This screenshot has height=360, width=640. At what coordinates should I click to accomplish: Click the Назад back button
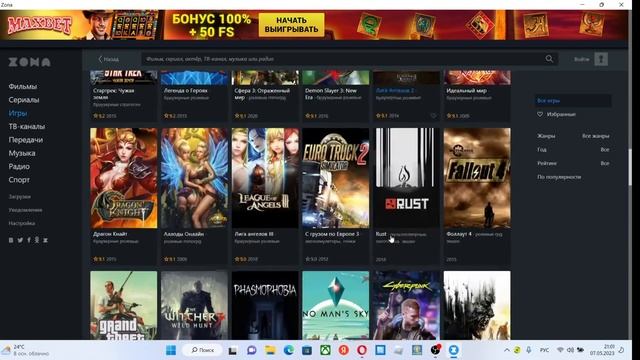tap(108, 59)
